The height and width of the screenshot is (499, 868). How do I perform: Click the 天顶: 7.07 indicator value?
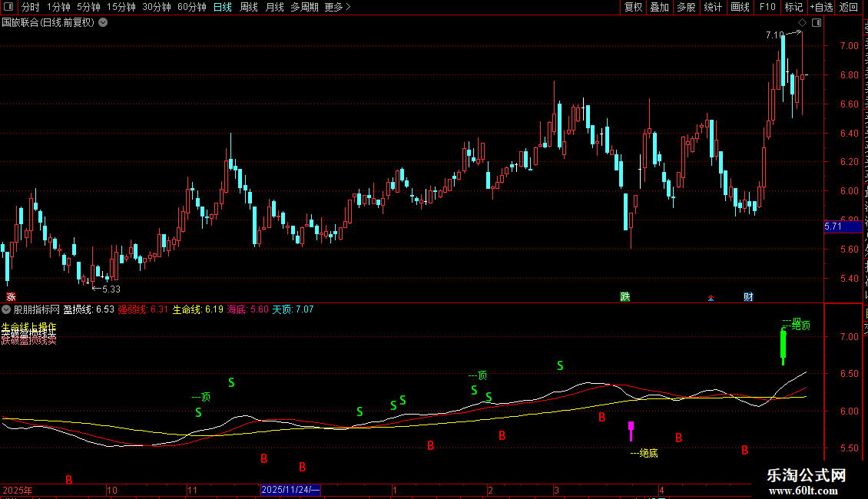tap(293, 310)
